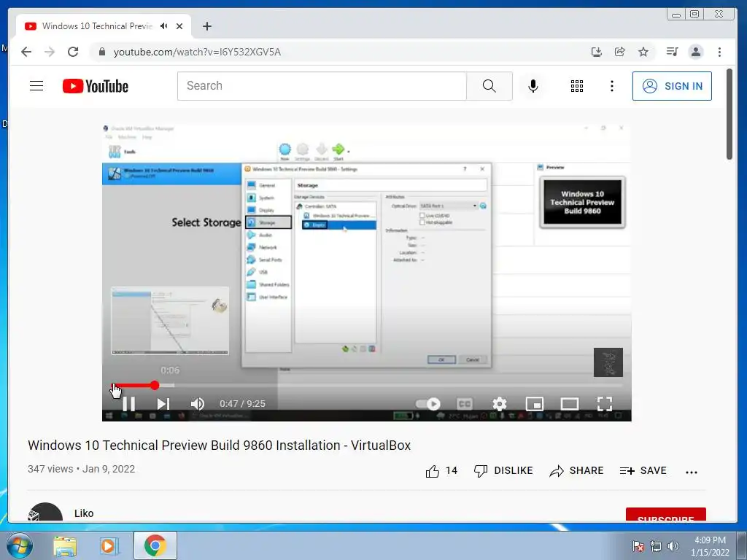The image size is (747, 560).
Task: Reload the page
Action: 73,52
